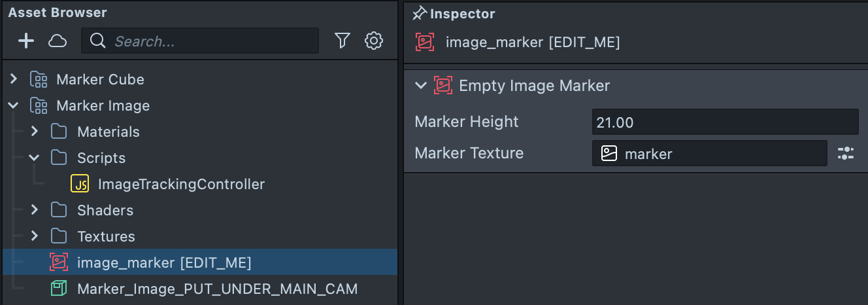Click the Marker Height value field
Viewport: 868px width, 305px height.
[x=724, y=122]
